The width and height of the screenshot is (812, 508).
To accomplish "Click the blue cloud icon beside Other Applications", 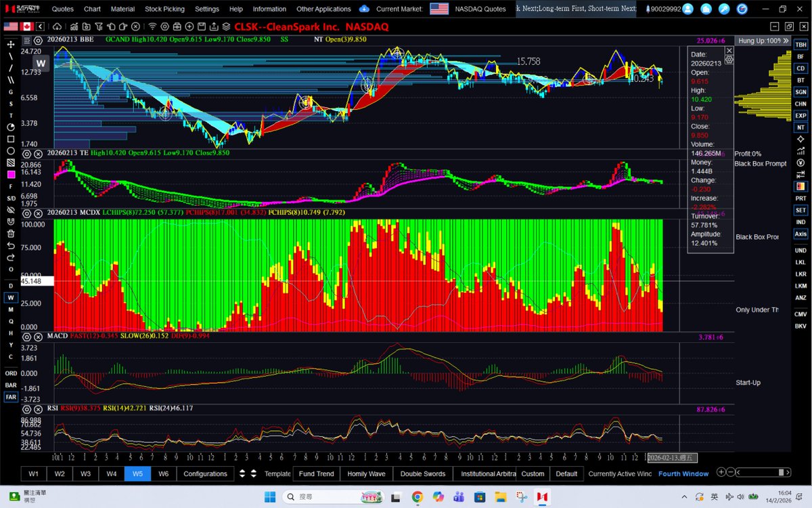I will click(x=364, y=9).
